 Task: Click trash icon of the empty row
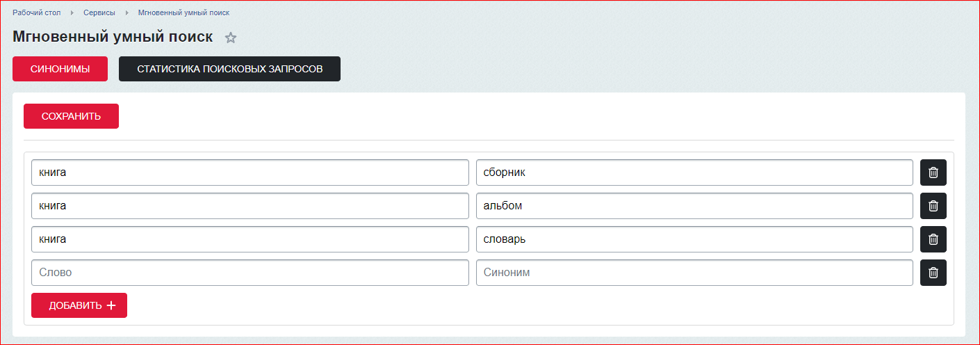coord(933,273)
